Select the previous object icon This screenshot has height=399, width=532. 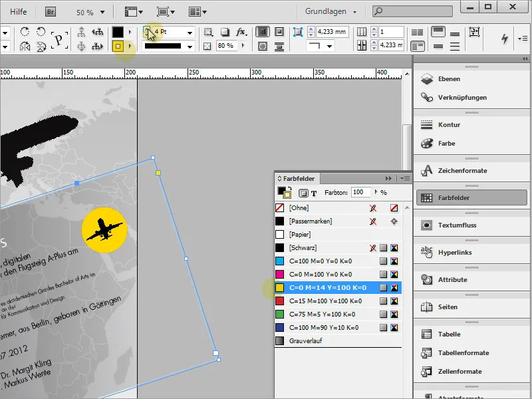coord(98,32)
